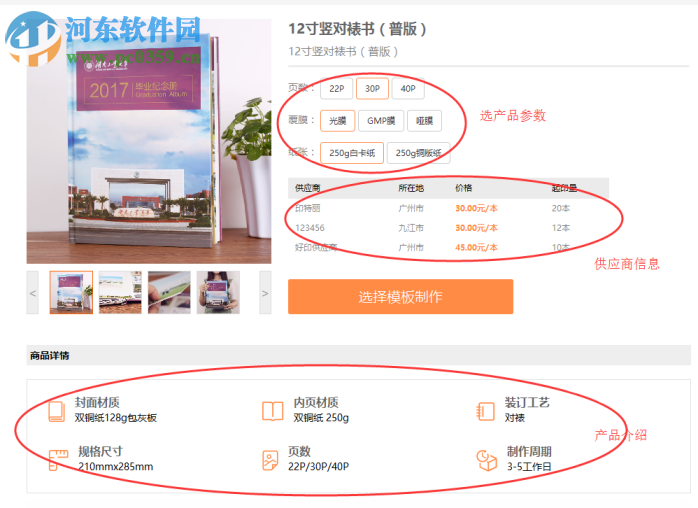
Task: Click the 内页材质 open book icon
Action: 272,411
